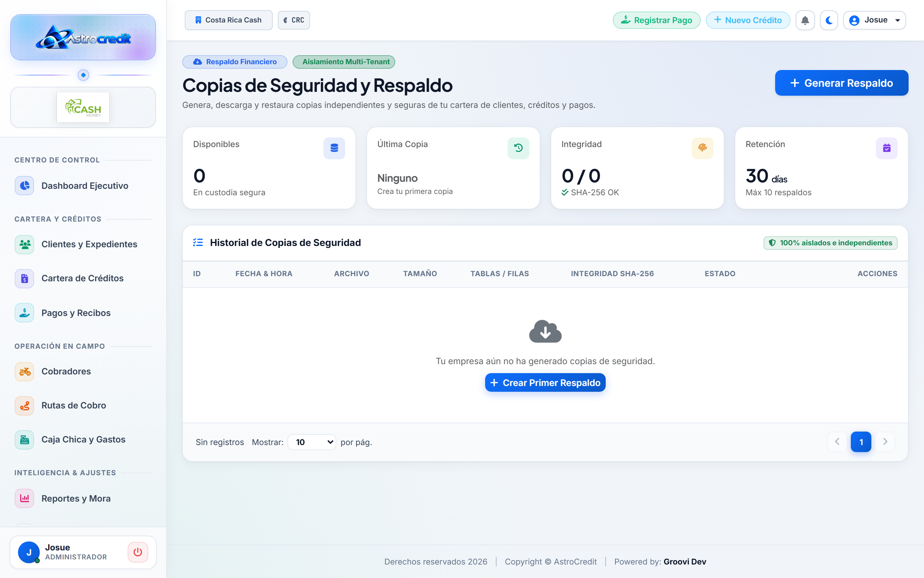
Task: Go to Pagos y Recibos menu label
Action: (x=76, y=313)
